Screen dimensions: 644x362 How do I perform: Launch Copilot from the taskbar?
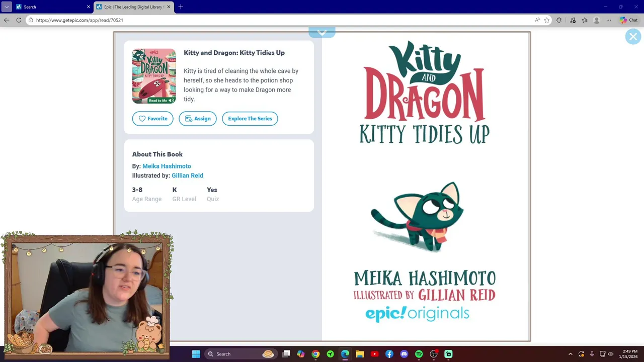click(x=301, y=354)
